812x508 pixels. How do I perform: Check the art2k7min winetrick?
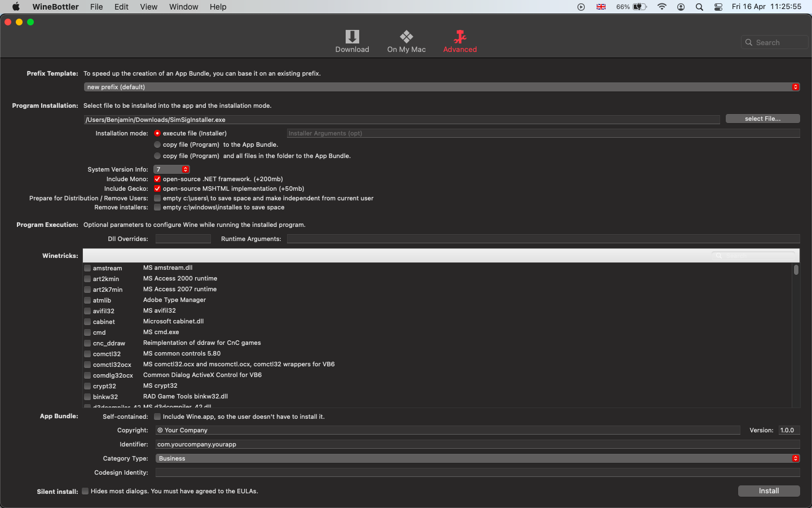tap(87, 290)
